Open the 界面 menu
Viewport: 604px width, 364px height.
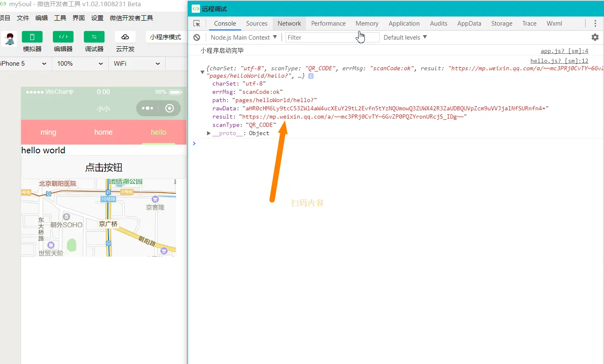78,18
